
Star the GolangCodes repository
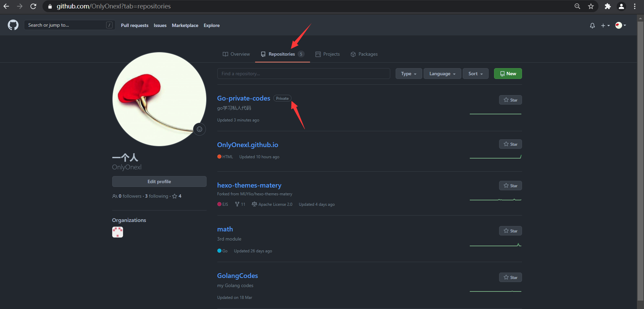click(511, 277)
